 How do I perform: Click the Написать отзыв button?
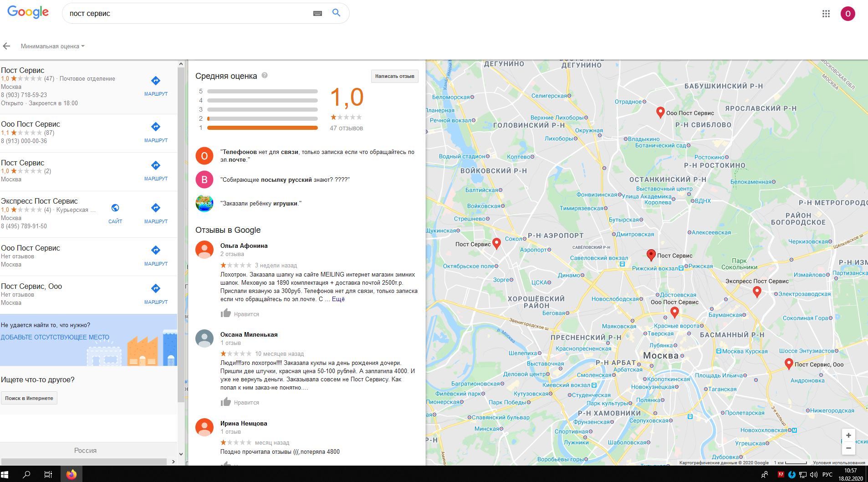(394, 76)
